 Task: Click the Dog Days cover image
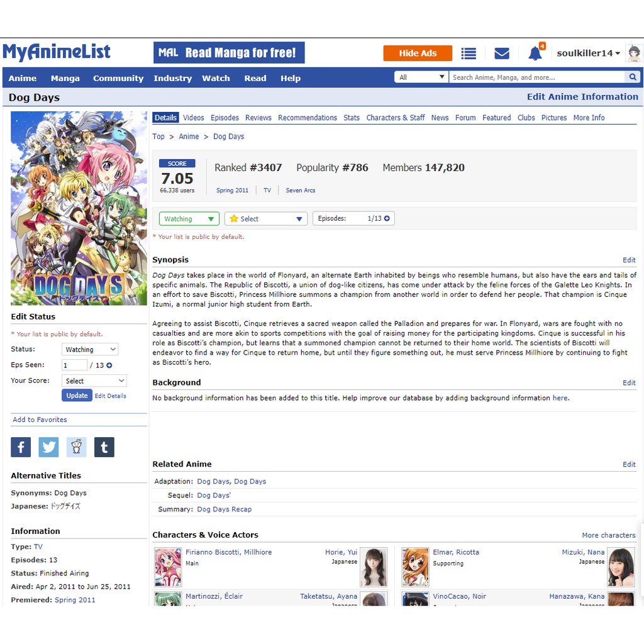79,208
